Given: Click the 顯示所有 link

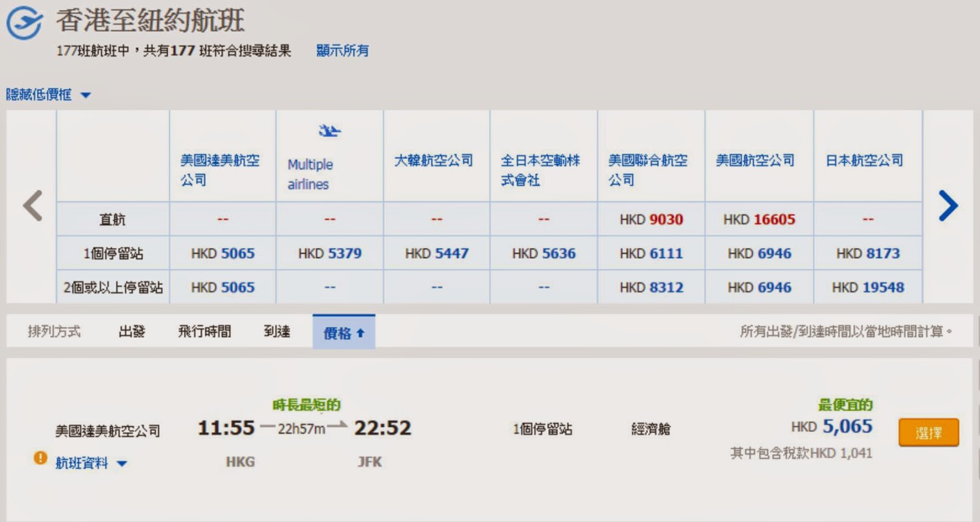Looking at the screenshot, I should 342,51.
